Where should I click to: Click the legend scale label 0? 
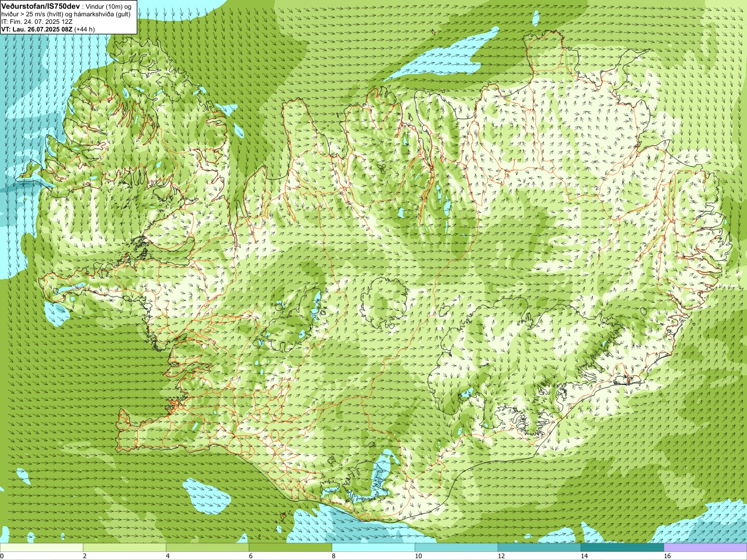(x=2, y=556)
